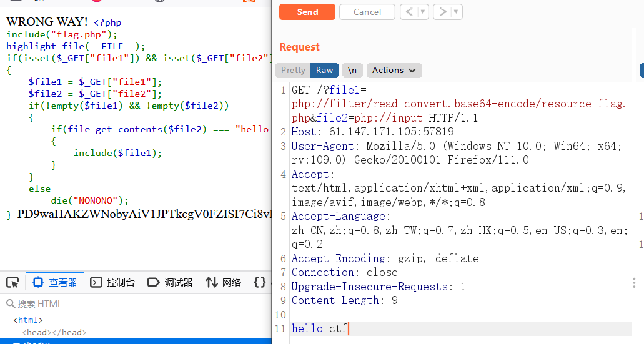Click the include($file1) code line
This screenshot has width=644, height=344.
(x=118, y=153)
